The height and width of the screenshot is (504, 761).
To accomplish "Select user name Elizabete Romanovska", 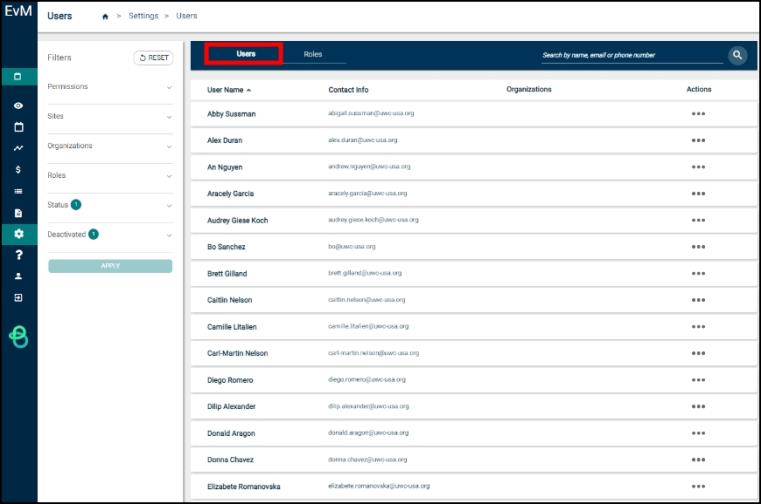I will [244, 487].
